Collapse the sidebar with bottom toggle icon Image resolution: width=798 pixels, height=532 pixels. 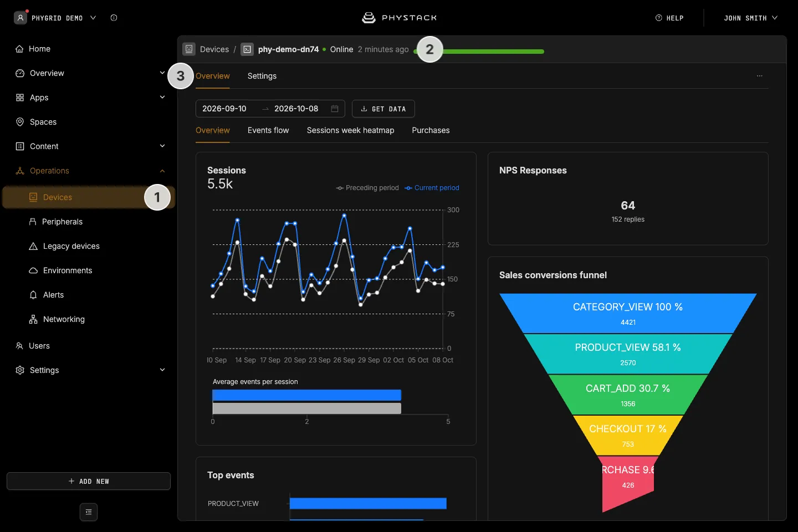89,512
